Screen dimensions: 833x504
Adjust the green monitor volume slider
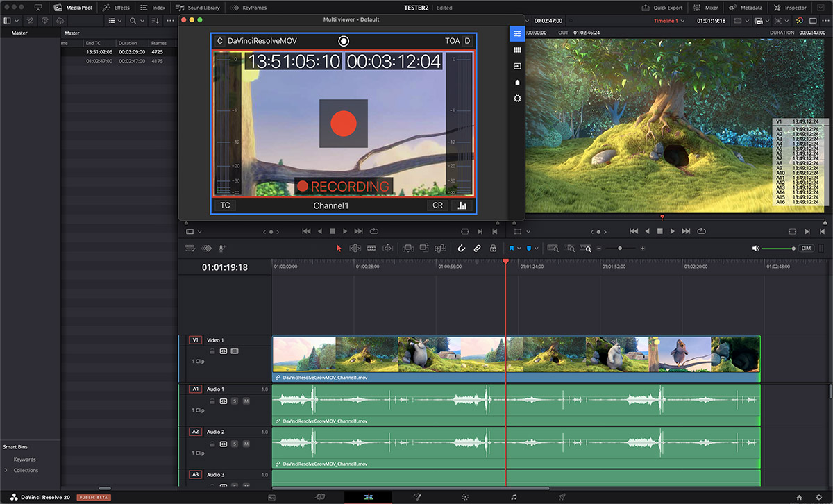778,249
